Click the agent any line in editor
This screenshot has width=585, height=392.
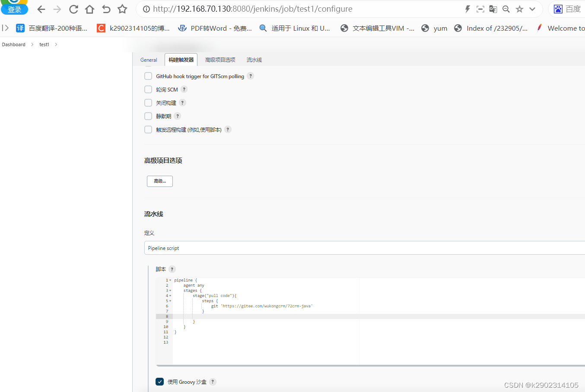click(194, 285)
